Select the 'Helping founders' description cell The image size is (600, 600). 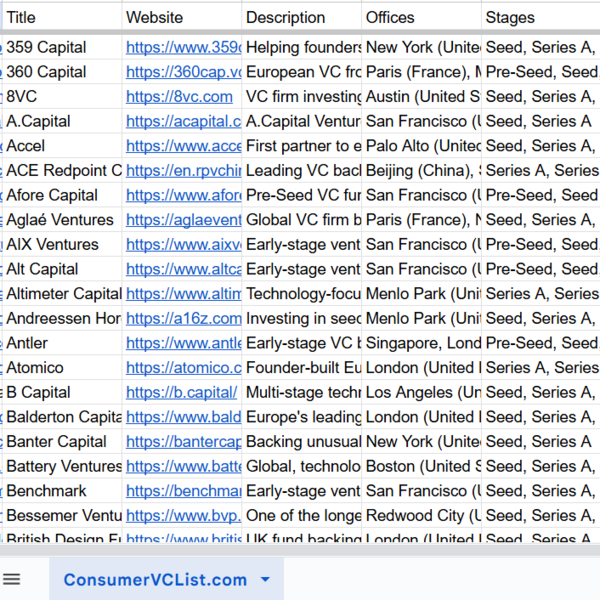pyautogui.click(x=302, y=47)
